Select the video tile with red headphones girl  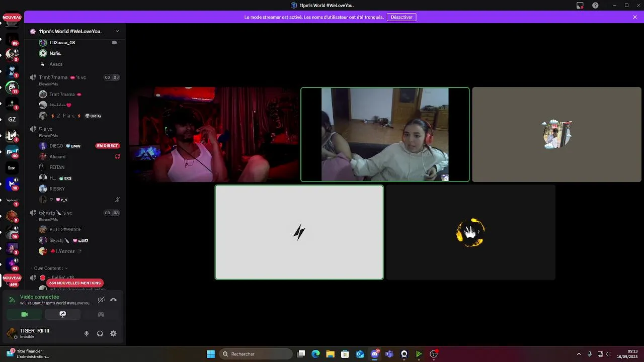click(x=385, y=135)
